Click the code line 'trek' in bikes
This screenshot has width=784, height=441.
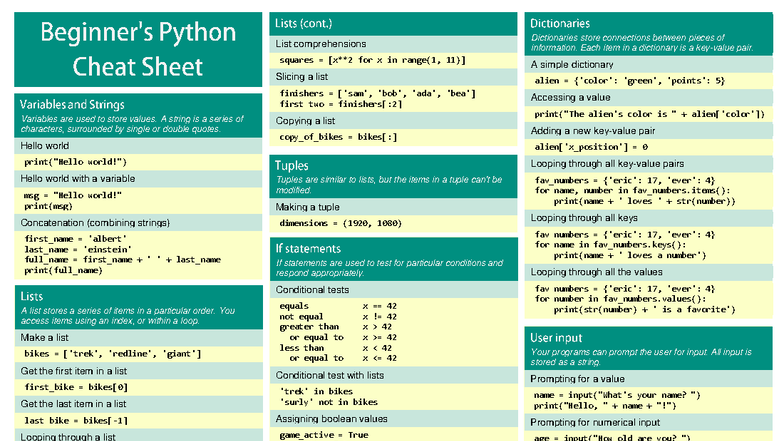click(316, 392)
